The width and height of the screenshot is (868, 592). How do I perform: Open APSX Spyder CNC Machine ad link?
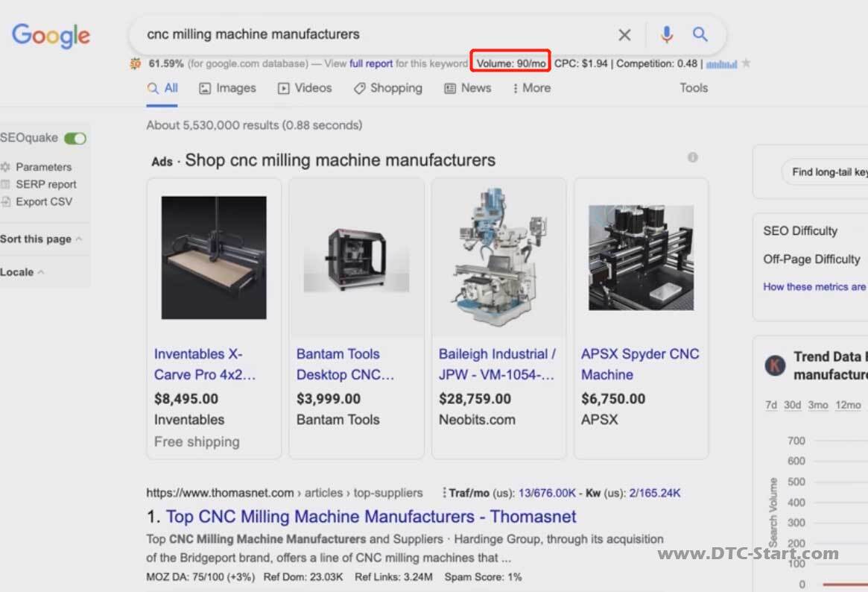point(640,364)
